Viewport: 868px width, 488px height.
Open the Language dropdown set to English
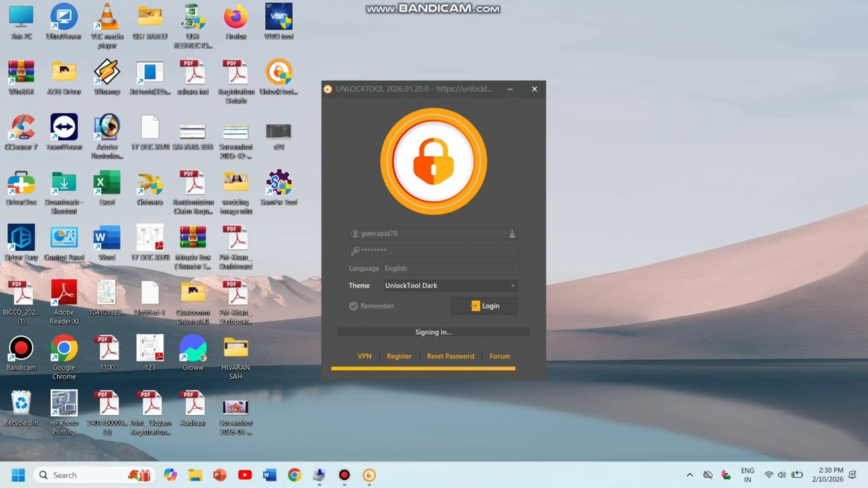450,268
